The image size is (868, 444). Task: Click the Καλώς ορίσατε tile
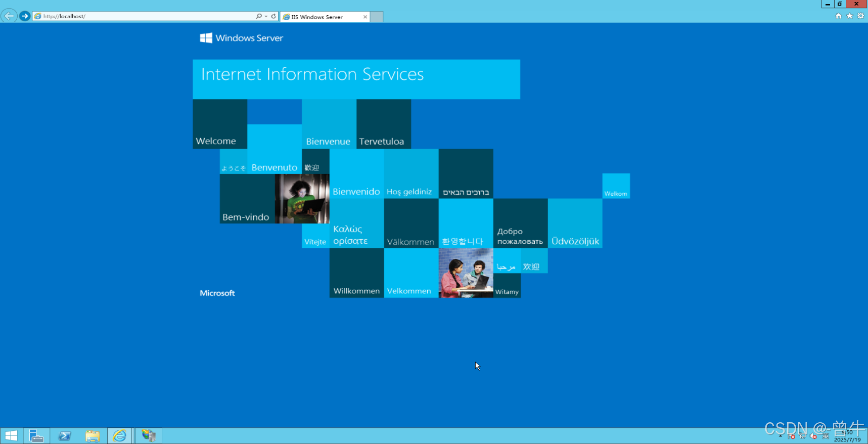[357, 223]
